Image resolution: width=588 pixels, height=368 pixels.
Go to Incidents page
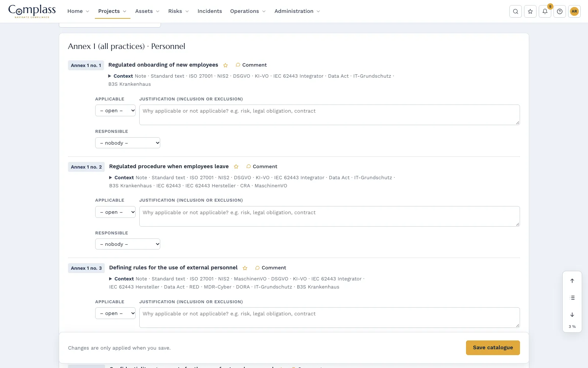pyautogui.click(x=210, y=11)
